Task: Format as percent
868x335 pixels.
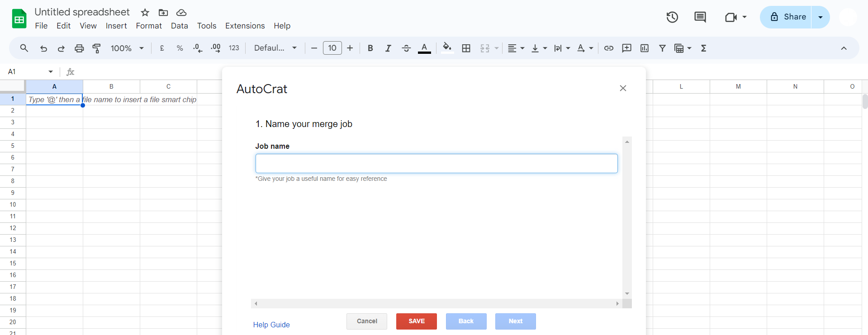Action: click(x=180, y=48)
